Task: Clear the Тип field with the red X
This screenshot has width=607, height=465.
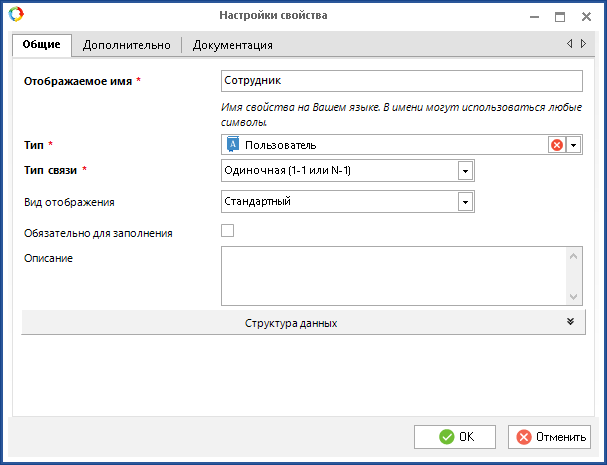Action: point(556,145)
